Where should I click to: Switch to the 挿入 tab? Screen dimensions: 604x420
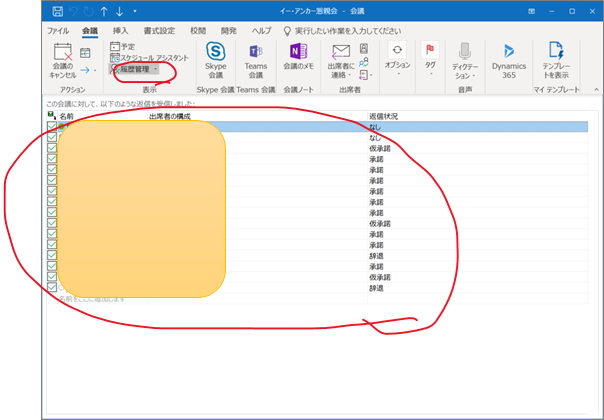click(121, 31)
